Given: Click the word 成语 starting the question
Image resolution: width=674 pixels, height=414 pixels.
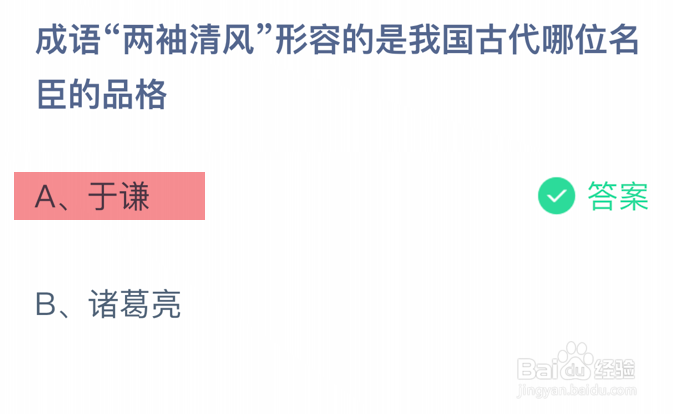Looking at the screenshot, I should [68, 40].
